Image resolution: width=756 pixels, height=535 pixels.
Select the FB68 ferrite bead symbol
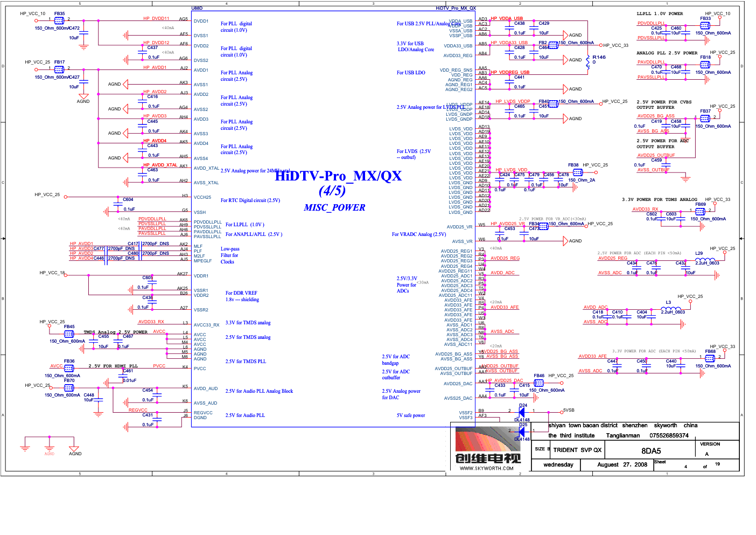pos(710,358)
